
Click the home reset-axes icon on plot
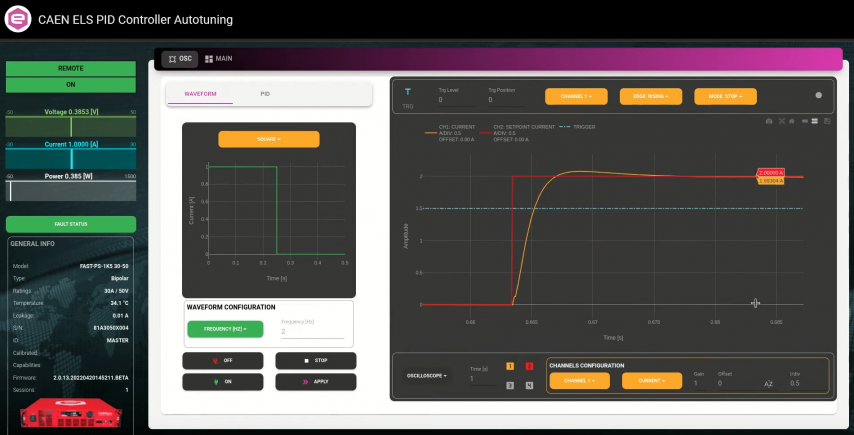click(792, 121)
